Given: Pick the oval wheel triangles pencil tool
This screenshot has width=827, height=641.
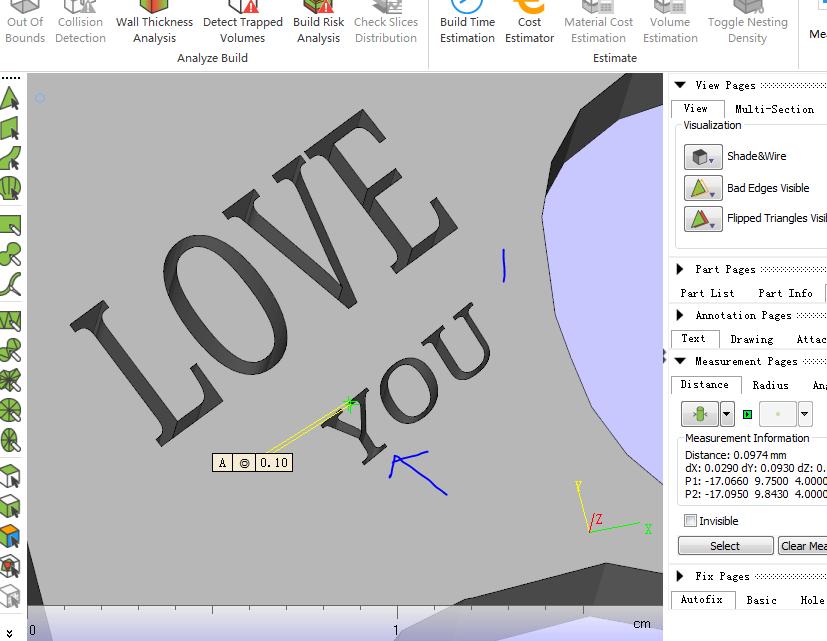Looking at the screenshot, I should tap(11, 440).
